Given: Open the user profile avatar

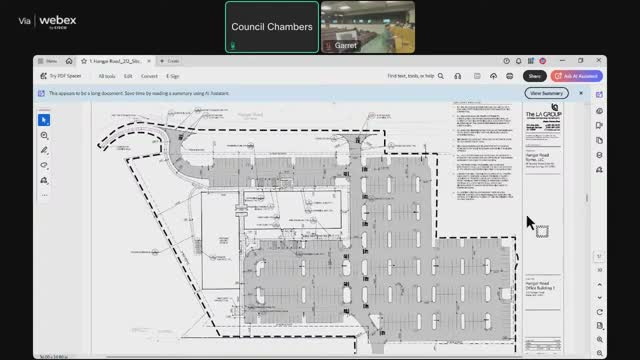Looking at the screenshot, I should pos(543,61).
